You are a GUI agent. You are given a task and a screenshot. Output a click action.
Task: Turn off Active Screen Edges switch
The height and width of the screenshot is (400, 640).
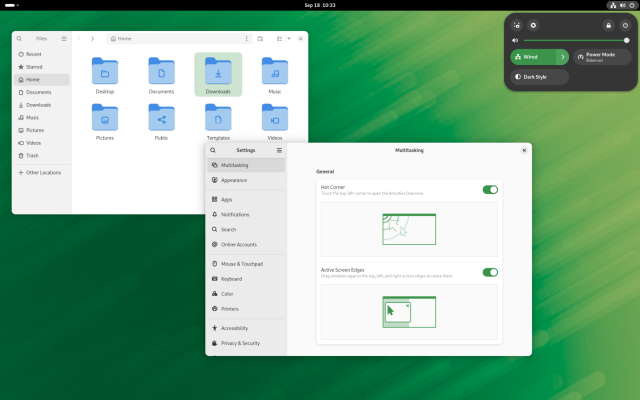point(490,272)
